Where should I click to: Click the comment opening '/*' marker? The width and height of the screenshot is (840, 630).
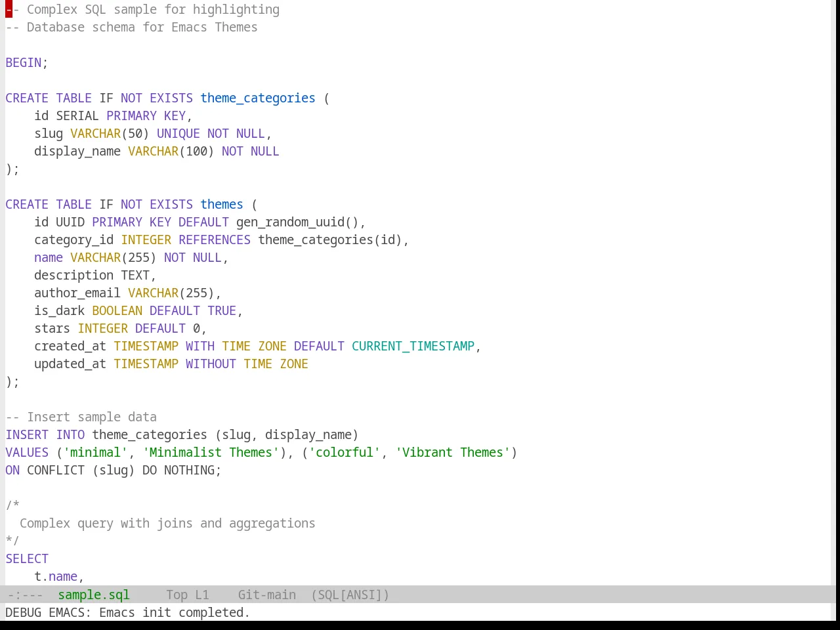point(12,505)
